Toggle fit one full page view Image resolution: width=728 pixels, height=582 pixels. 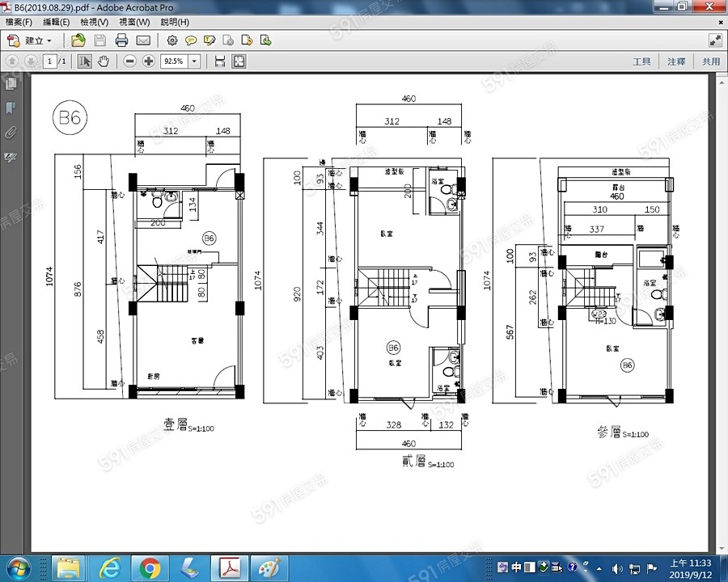coord(239,61)
